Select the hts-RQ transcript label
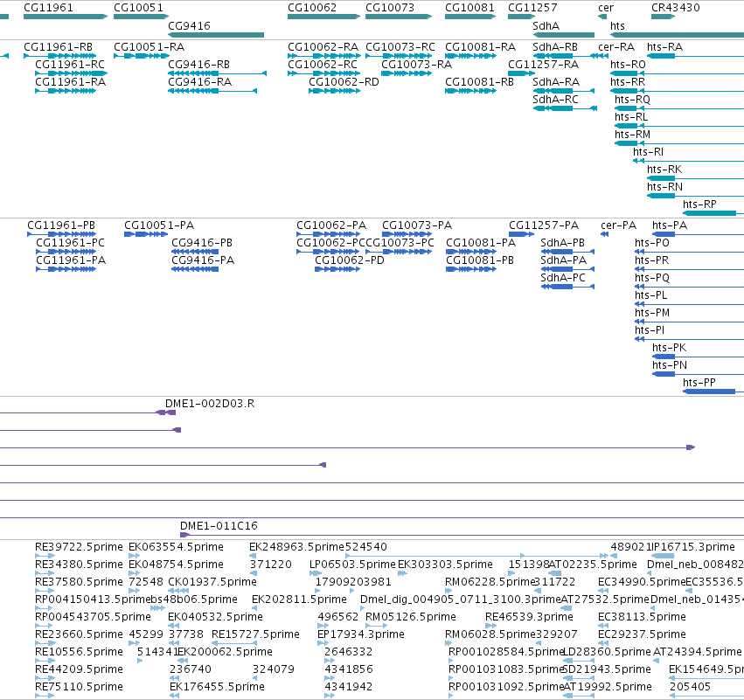 pyautogui.click(x=632, y=100)
